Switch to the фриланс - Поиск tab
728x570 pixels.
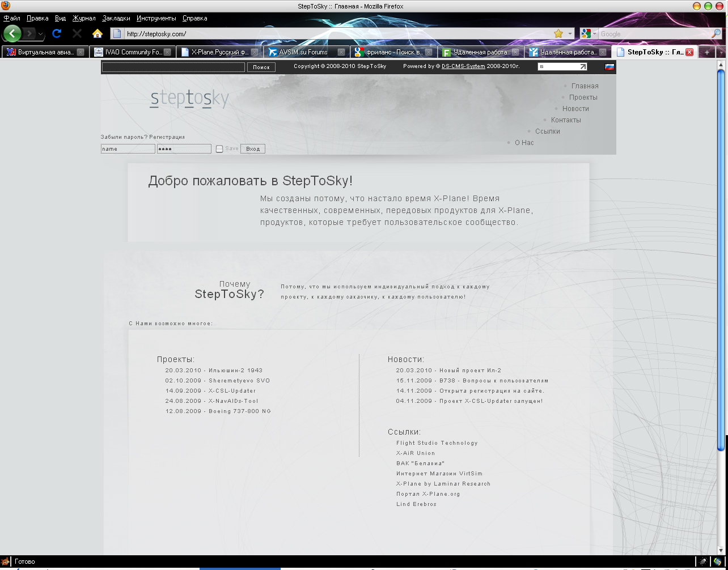pyautogui.click(x=393, y=52)
